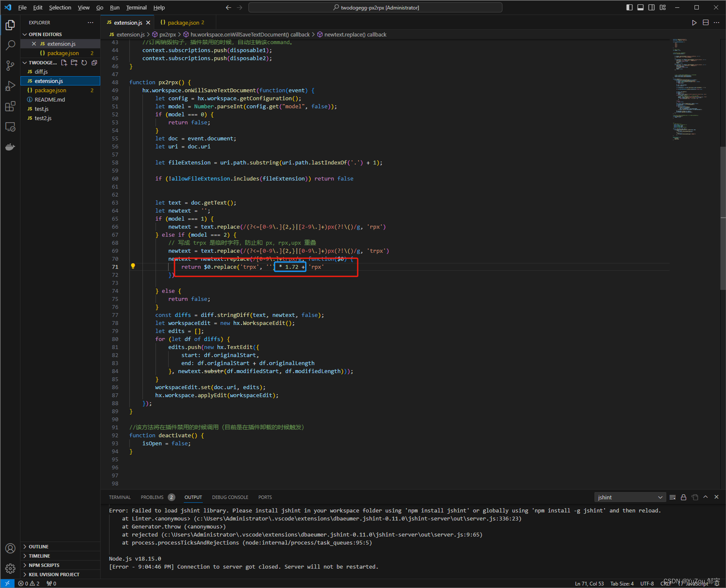This screenshot has width=726, height=588.
Task: Switch to the Problems panel tab
Action: [x=158, y=497]
